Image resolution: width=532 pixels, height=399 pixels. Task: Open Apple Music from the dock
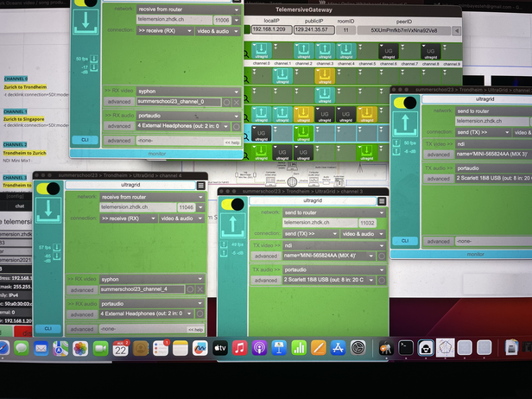pyautogui.click(x=239, y=347)
